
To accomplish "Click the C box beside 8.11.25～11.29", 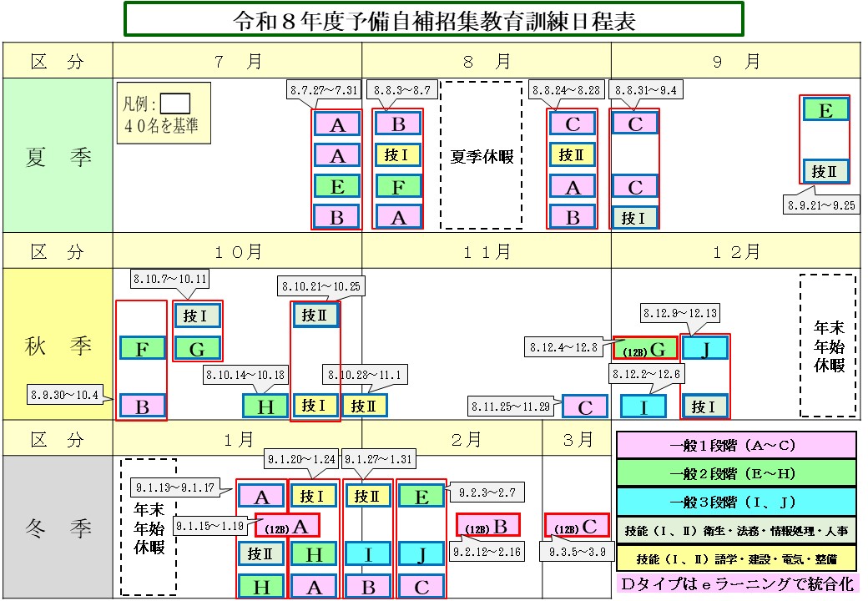I will click(x=585, y=407).
